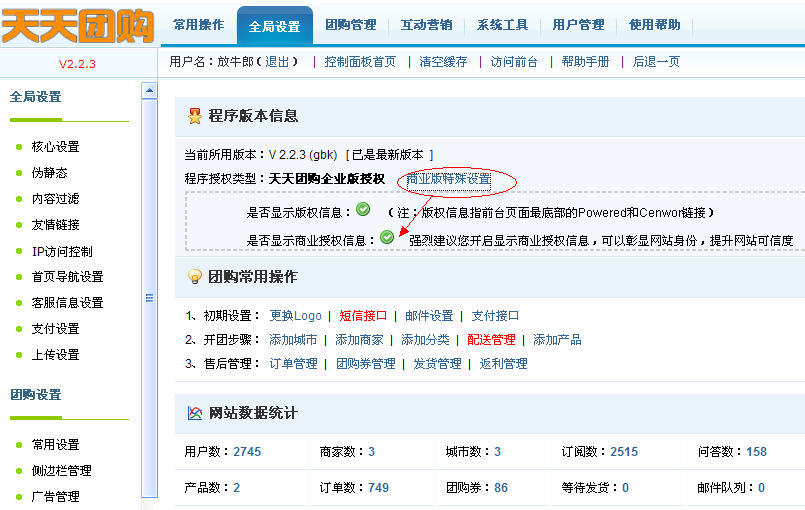Image resolution: width=805 pixels, height=510 pixels.
Task: Click the chart icon beside 网站数据统计
Action: pos(195,413)
